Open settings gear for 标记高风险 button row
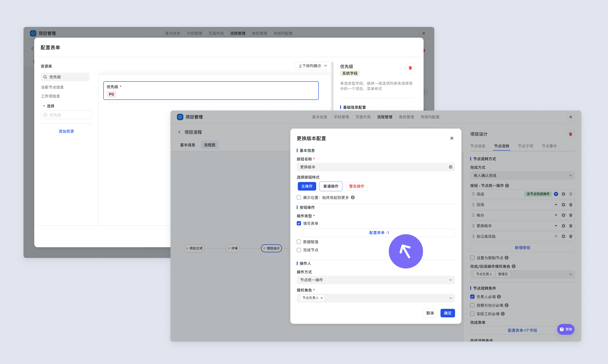608x364 pixels. click(563, 236)
